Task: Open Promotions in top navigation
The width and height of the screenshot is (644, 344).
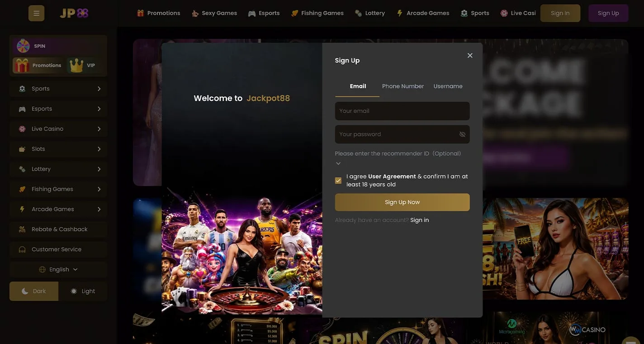Action: (x=158, y=13)
